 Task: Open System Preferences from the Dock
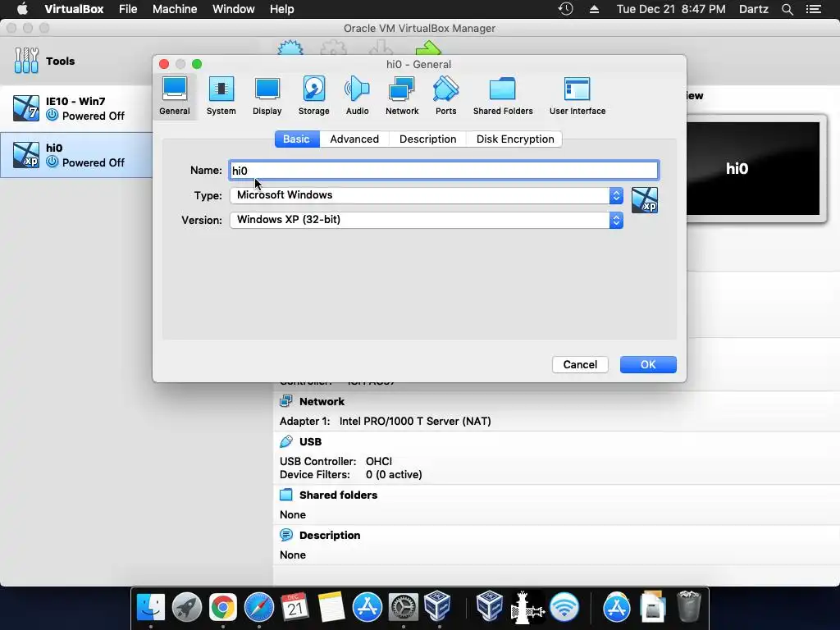pyautogui.click(x=403, y=608)
